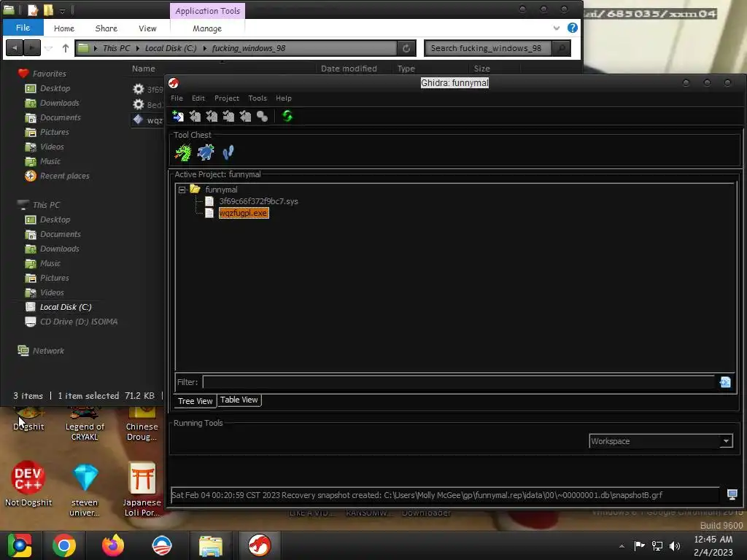Switch to the Table View tab

coord(239,400)
